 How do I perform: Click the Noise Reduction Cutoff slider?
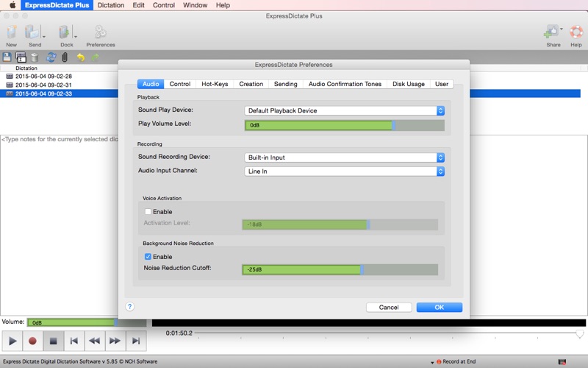(x=340, y=269)
